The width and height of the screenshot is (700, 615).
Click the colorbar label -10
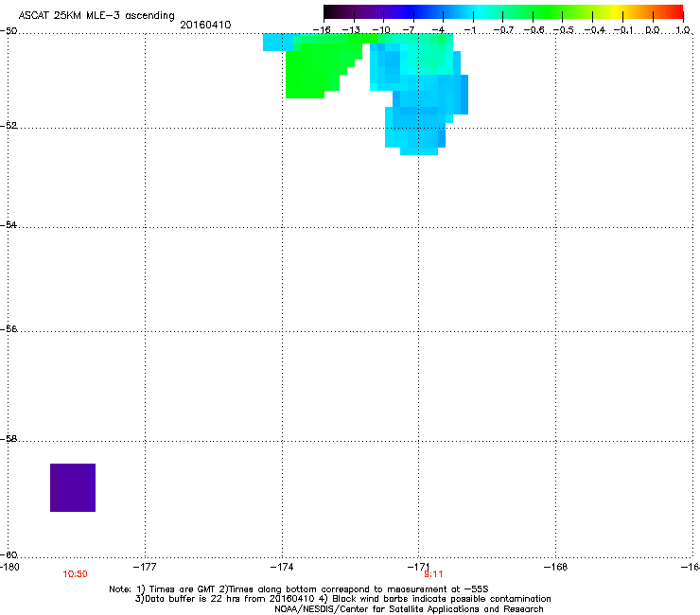(381, 30)
